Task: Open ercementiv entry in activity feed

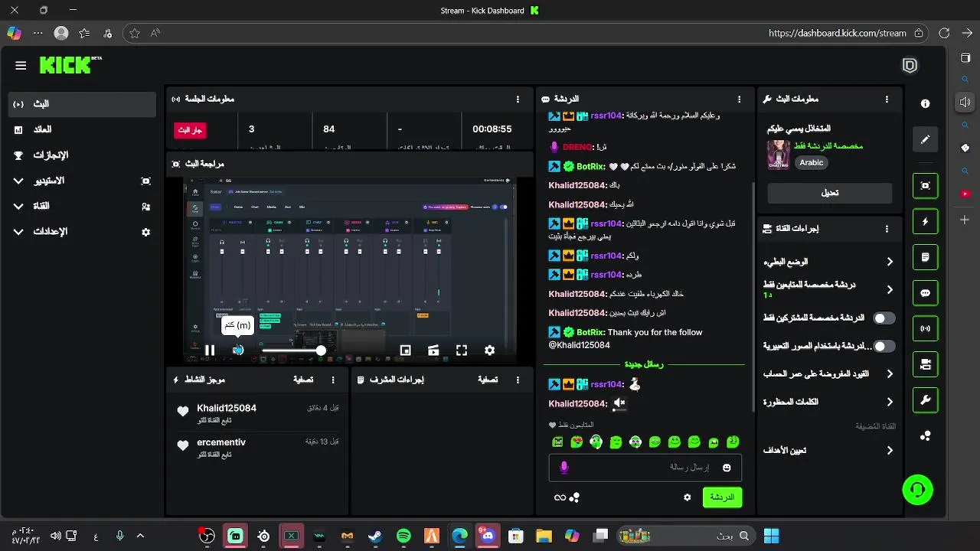Action: (257, 448)
